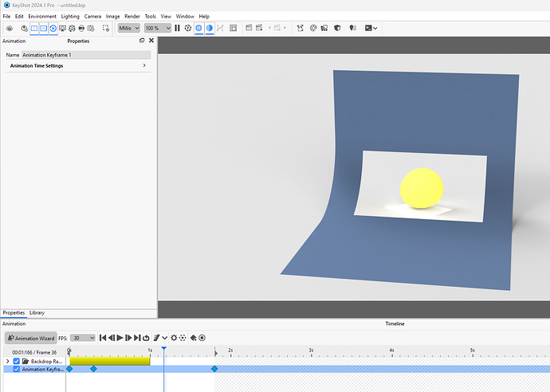The image size is (550, 392).
Task: Toggle the Animation timeline toolbar icon
Action: pos(53,28)
